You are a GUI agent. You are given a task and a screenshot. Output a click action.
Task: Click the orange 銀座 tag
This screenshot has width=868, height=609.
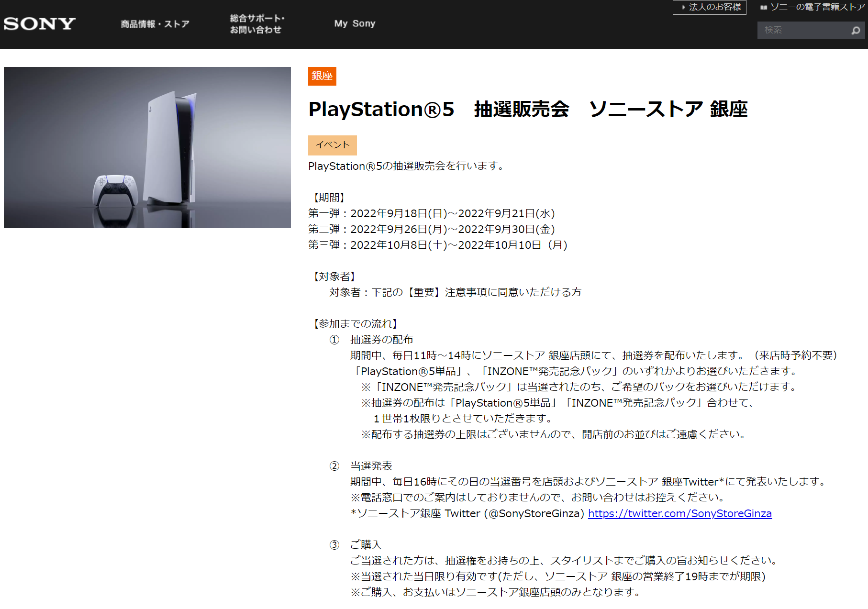tap(322, 76)
